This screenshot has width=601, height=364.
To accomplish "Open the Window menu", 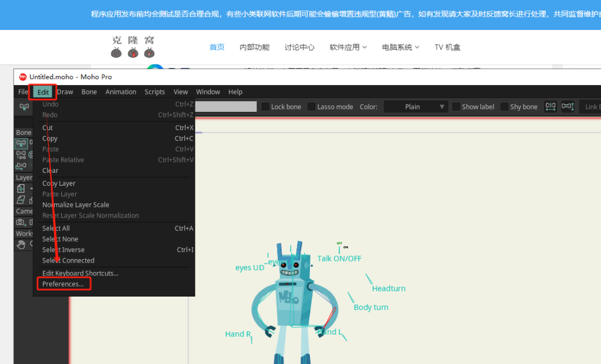I will coord(208,92).
